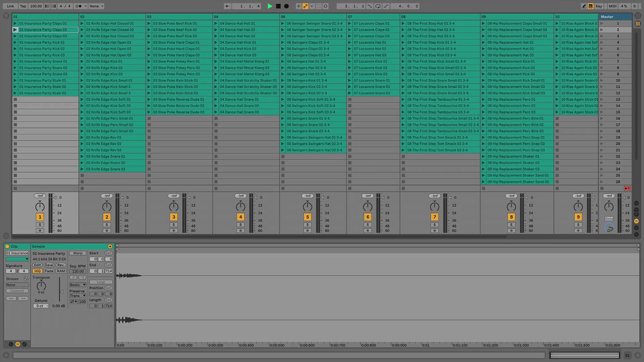Viewport: 644px width, 362px height.
Task: Toggle the Key map mode switch
Action: (599, 6)
